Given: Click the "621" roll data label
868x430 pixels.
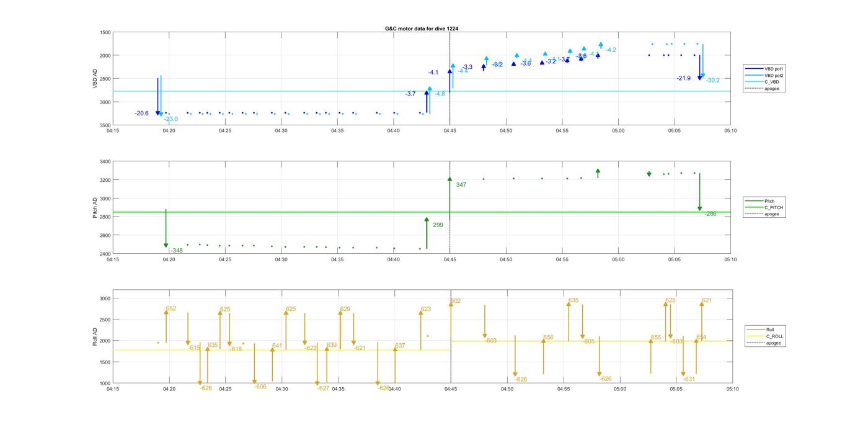Looking at the screenshot, I should [707, 300].
